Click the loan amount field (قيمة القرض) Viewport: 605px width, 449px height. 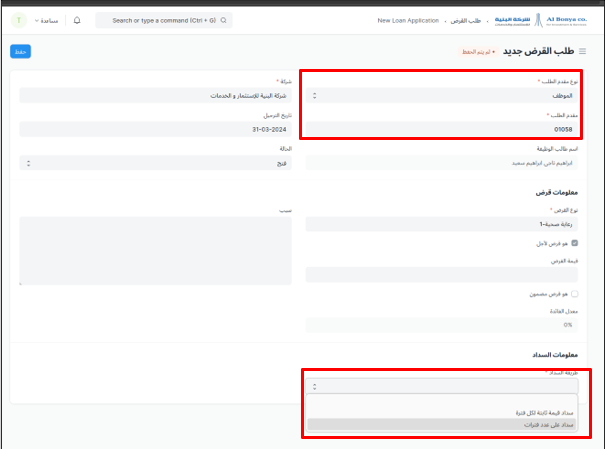[x=441, y=274]
